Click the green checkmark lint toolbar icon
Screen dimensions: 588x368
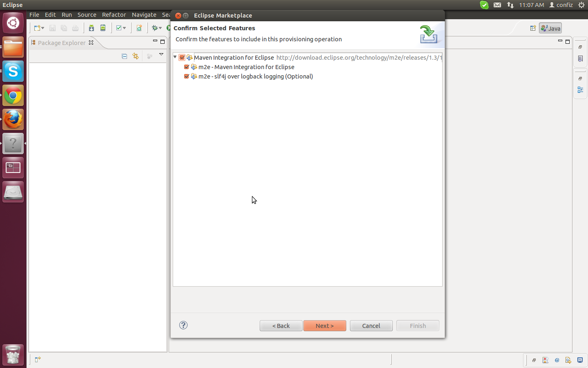tap(119, 28)
